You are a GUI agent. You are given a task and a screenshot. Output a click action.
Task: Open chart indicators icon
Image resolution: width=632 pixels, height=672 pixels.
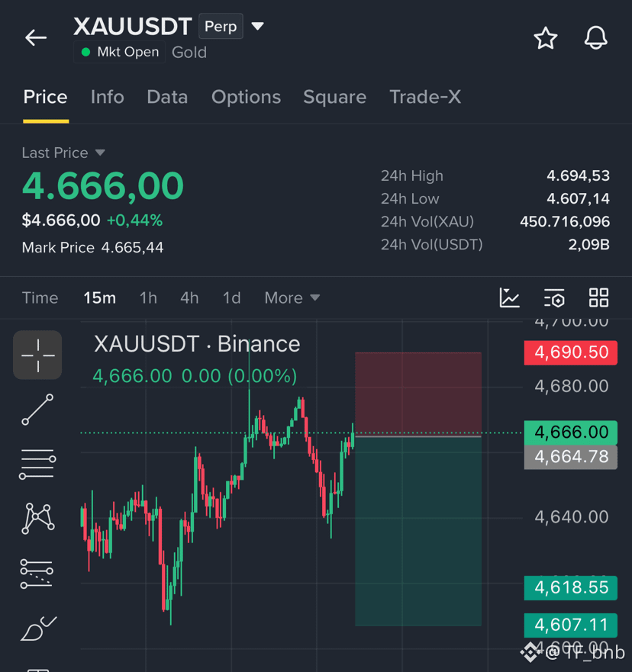pyautogui.click(x=509, y=297)
